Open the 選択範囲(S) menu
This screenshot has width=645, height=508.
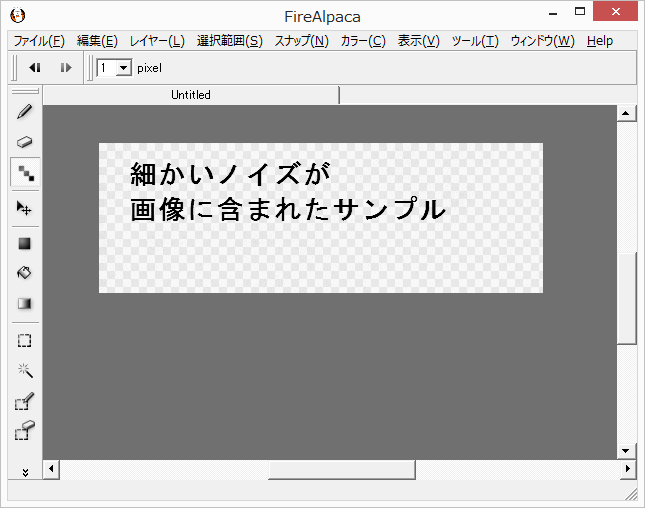230,41
